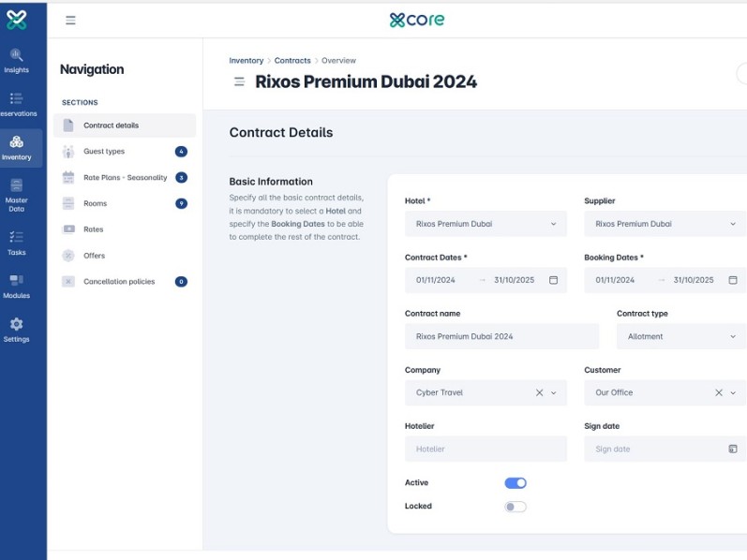
Task: Open the Modules sidebar icon
Action: click(16, 280)
